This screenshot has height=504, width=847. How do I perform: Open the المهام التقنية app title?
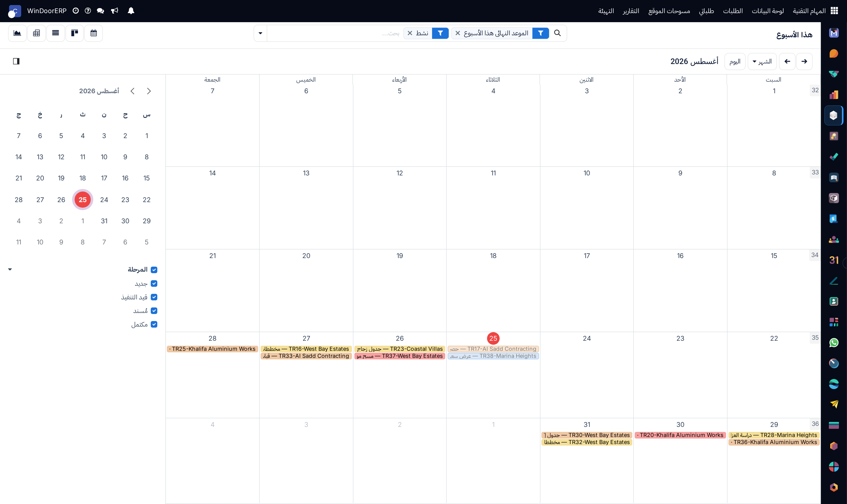coord(809,11)
